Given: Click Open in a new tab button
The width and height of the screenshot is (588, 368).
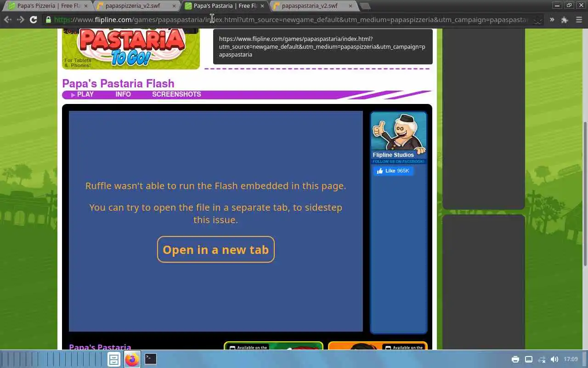Looking at the screenshot, I should point(216,249).
